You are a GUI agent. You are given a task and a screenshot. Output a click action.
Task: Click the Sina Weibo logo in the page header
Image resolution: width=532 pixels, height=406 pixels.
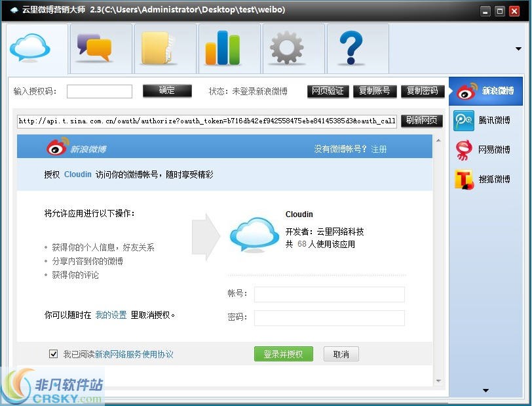(x=57, y=147)
